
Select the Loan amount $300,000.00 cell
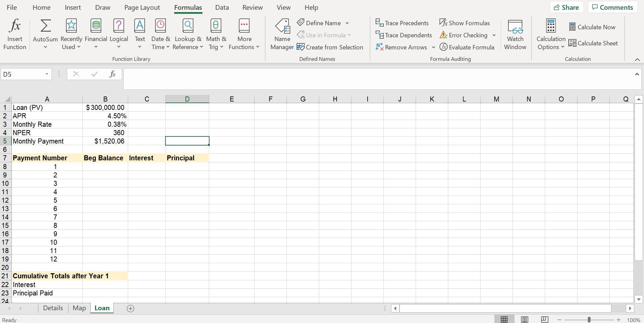click(x=105, y=108)
